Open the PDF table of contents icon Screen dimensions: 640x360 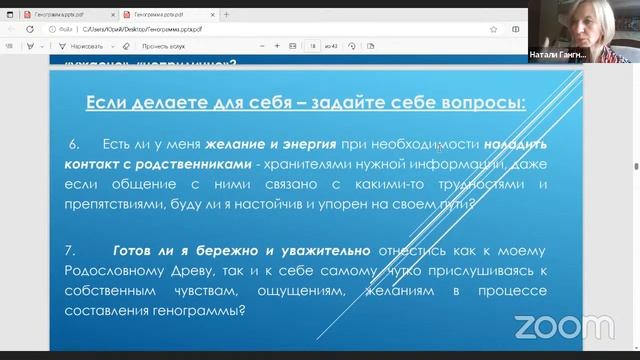tap(9, 46)
